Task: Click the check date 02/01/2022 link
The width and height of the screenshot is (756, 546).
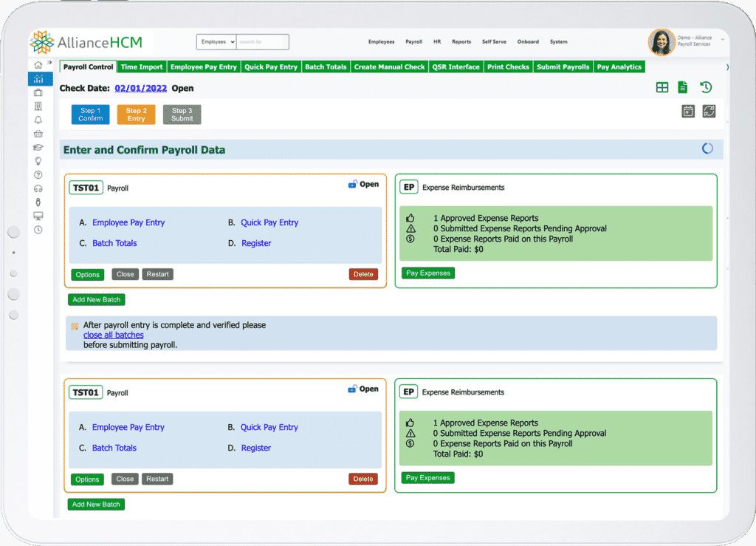Action: (141, 88)
